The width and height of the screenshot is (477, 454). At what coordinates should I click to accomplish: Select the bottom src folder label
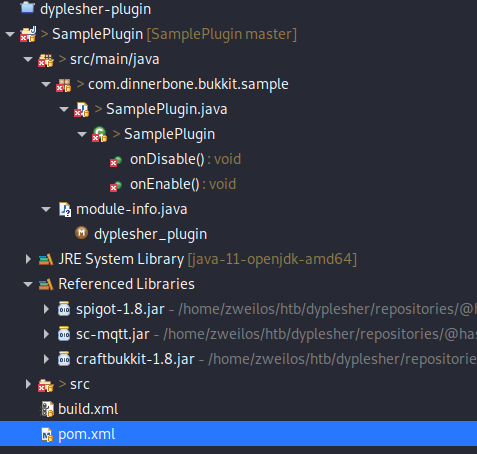coord(80,384)
